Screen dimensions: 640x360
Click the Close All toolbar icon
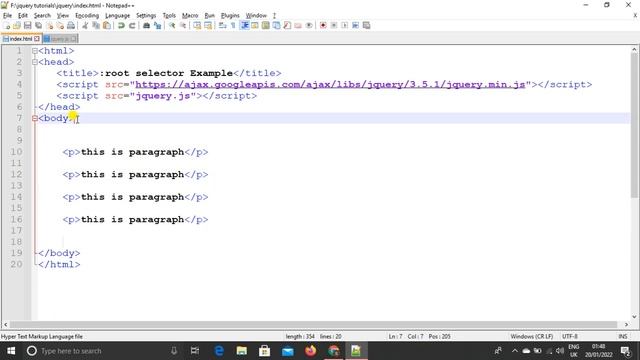60,25
